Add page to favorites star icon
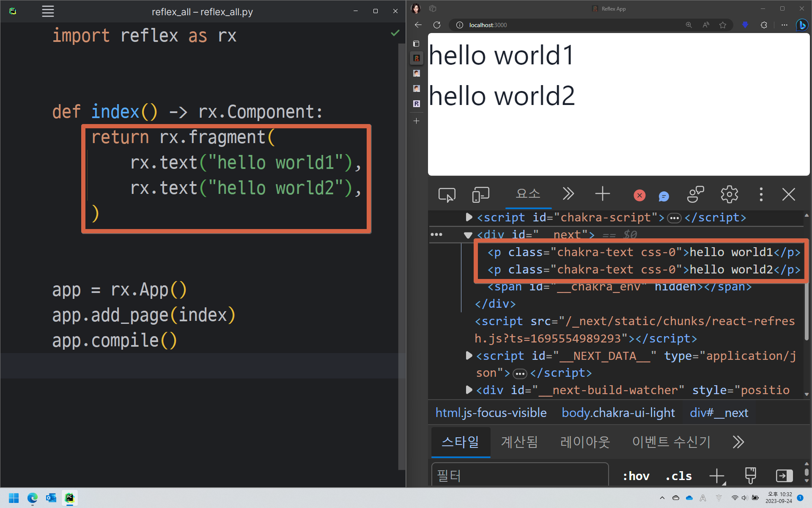Image resolution: width=812 pixels, height=508 pixels. click(x=723, y=25)
